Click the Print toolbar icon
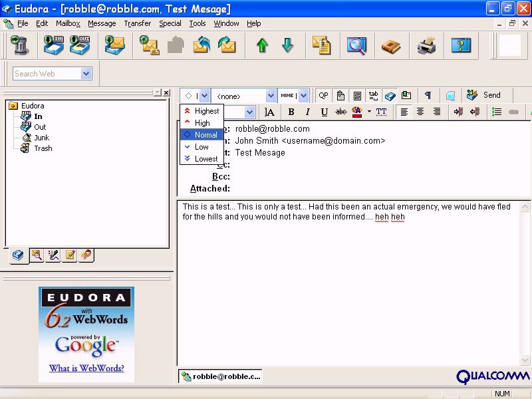This screenshot has width=532, height=399. tap(426, 45)
